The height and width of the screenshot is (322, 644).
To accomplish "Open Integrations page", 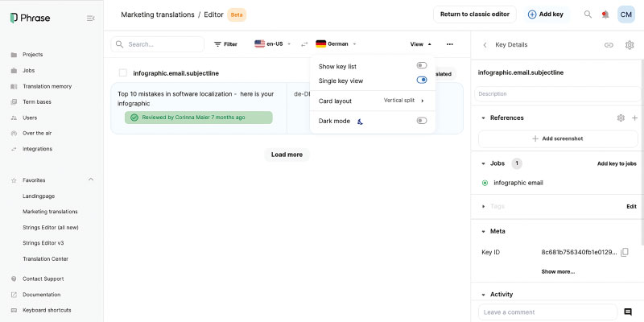I will tap(37, 149).
